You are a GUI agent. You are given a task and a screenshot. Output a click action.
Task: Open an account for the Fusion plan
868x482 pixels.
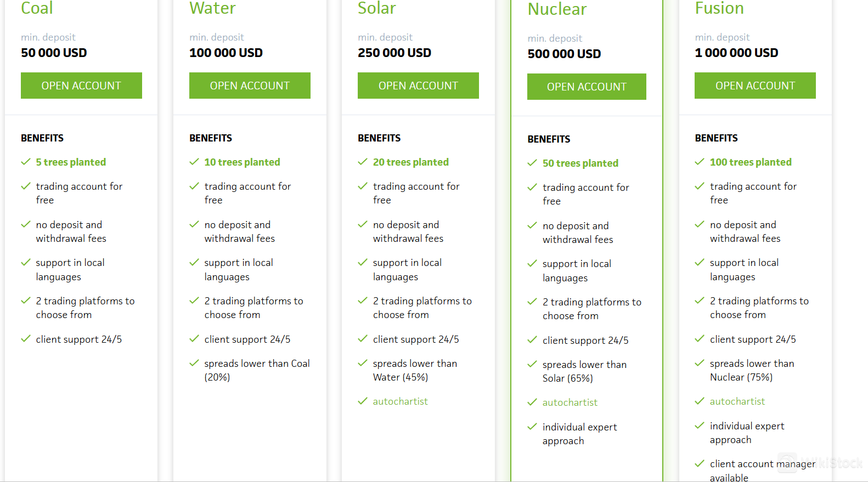755,86
